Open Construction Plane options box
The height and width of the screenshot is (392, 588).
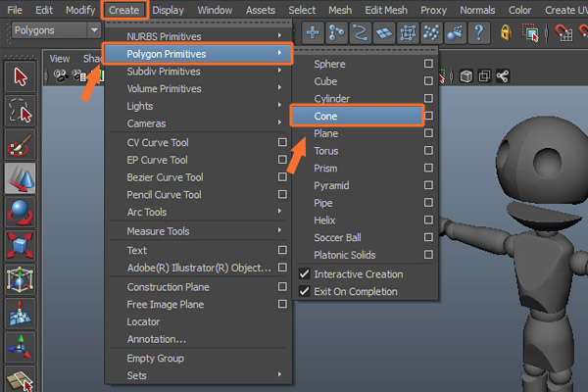[x=282, y=286]
